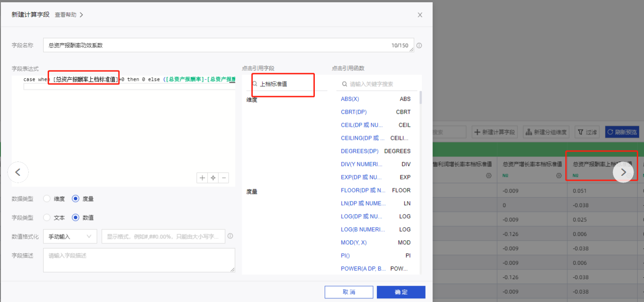Open the 手动输入 number format dropdown

pos(70,237)
